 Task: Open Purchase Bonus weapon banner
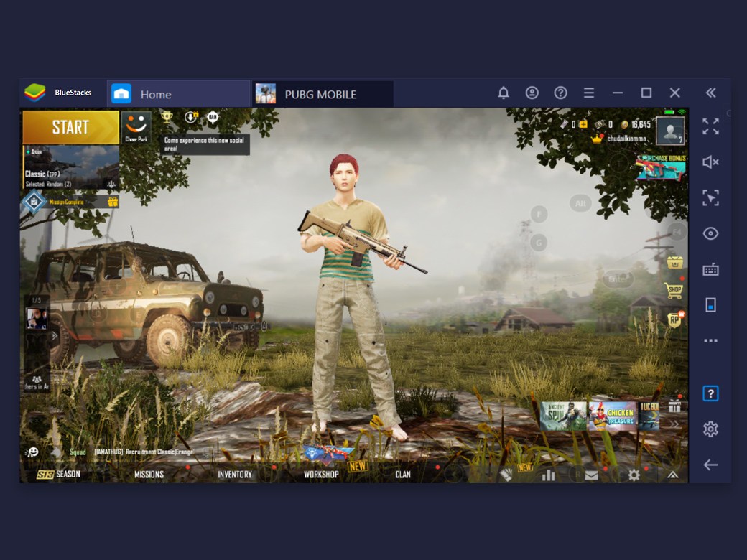click(660, 167)
